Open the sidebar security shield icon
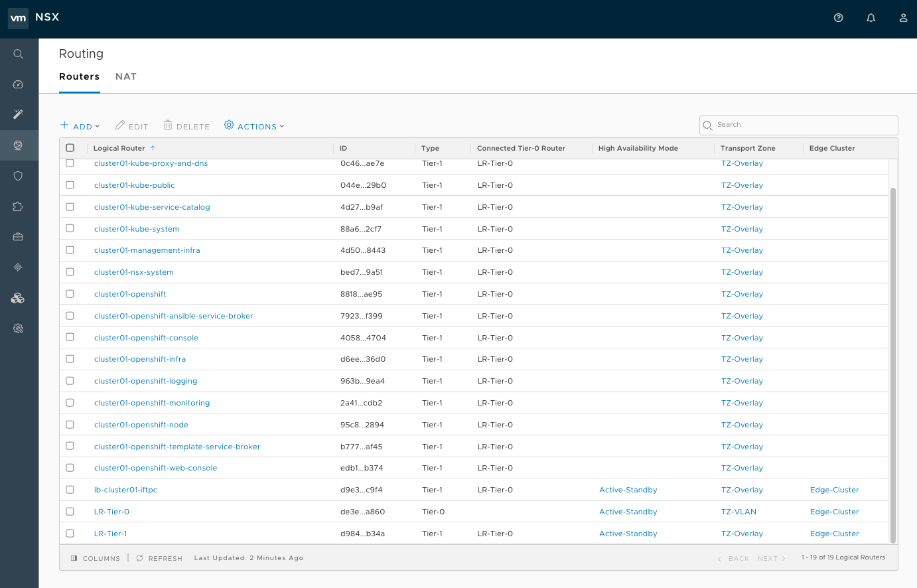 pyautogui.click(x=19, y=175)
